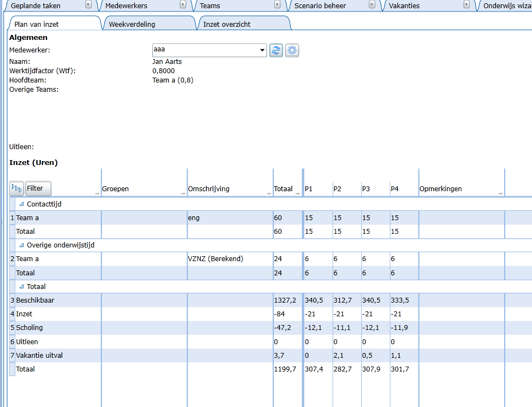Collapse the Overige onderwijstijd group
This screenshot has width=532, height=407.
click(x=21, y=245)
